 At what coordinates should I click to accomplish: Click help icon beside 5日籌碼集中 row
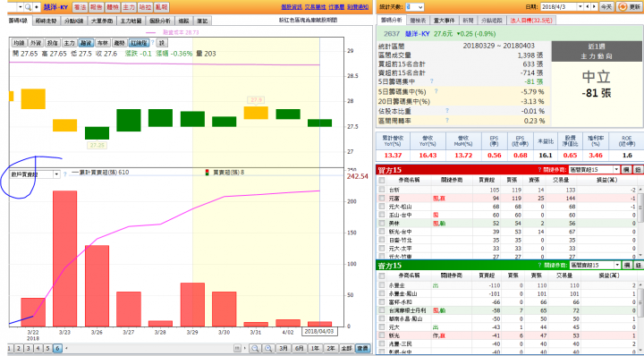tap(432, 81)
